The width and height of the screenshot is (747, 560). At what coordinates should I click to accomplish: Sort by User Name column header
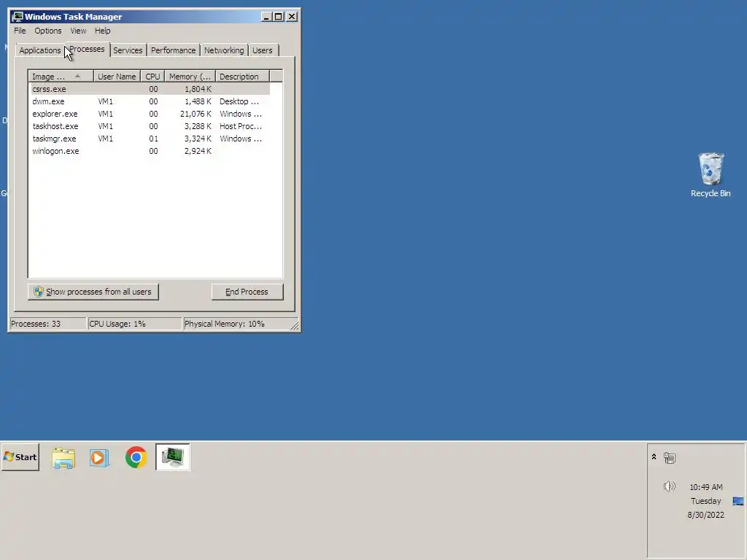tap(117, 77)
